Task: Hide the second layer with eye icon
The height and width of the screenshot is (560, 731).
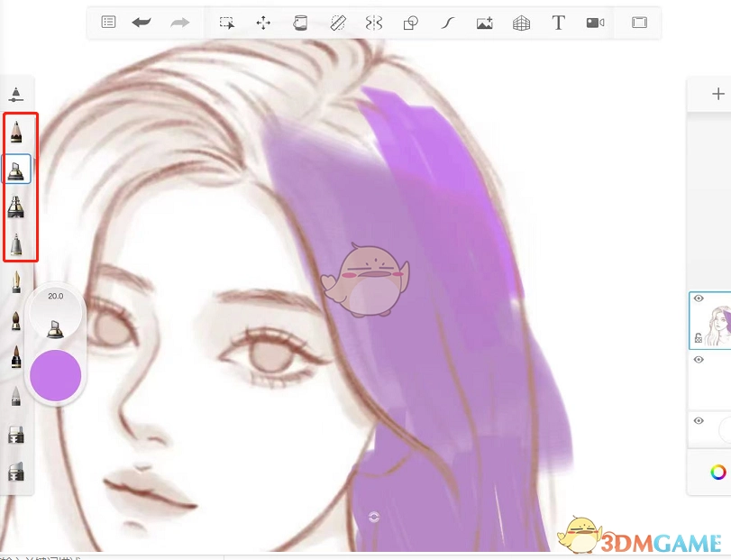Action: (x=699, y=360)
